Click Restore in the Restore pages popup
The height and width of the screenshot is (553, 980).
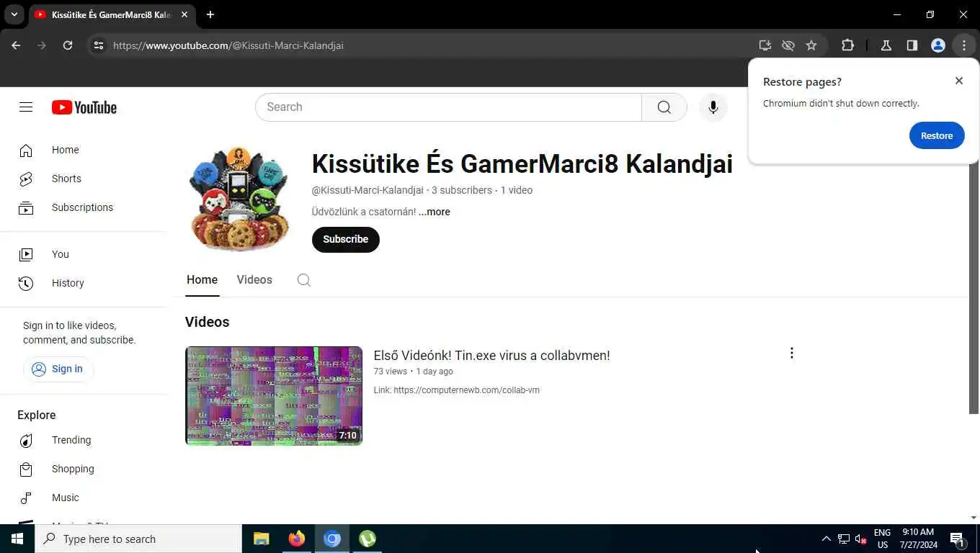click(x=937, y=135)
